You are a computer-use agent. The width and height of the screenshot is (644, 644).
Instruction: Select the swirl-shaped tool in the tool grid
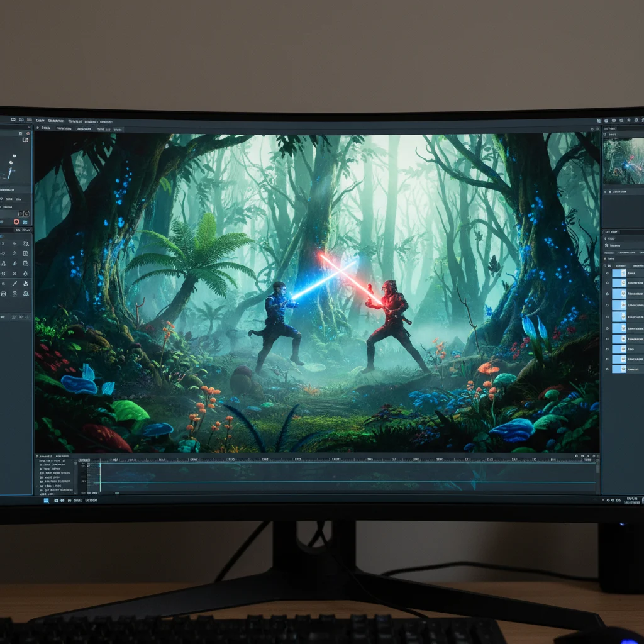[15, 264]
